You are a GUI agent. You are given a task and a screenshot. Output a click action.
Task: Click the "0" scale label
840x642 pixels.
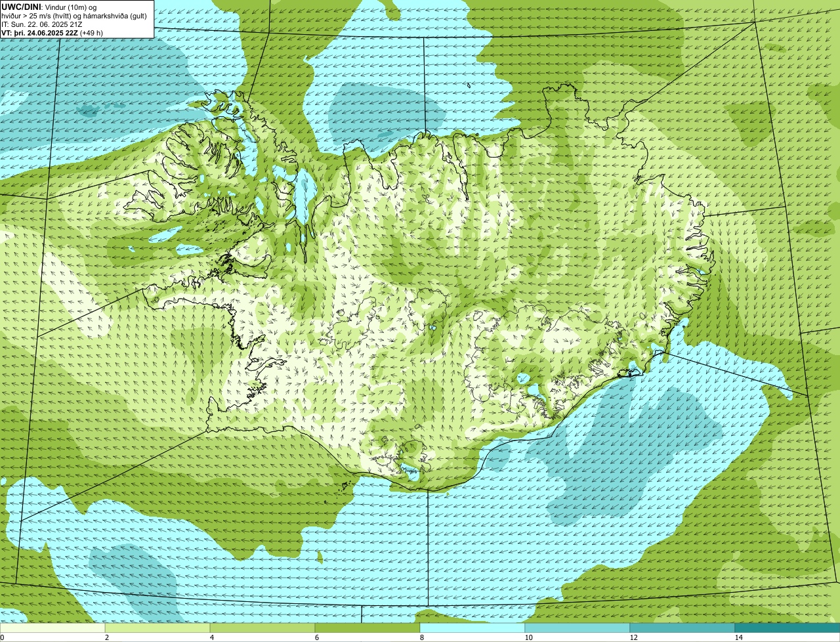click(2, 637)
